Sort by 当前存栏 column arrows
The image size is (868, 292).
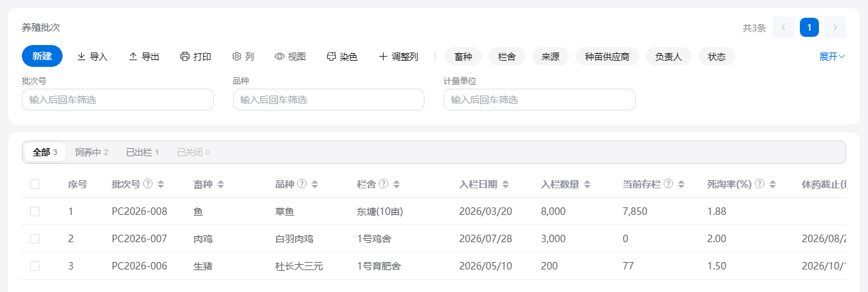(x=681, y=184)
